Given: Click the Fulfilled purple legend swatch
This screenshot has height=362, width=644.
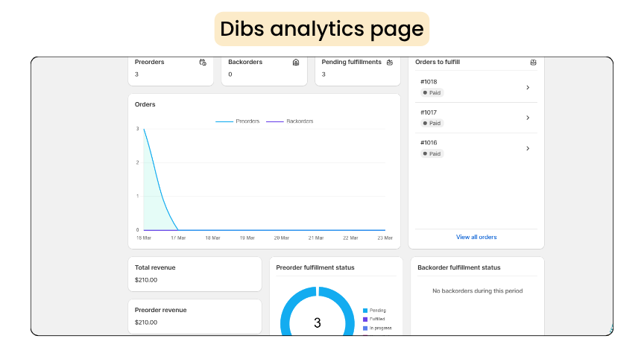Looking at the screenshot, I should tap(365, 320).
